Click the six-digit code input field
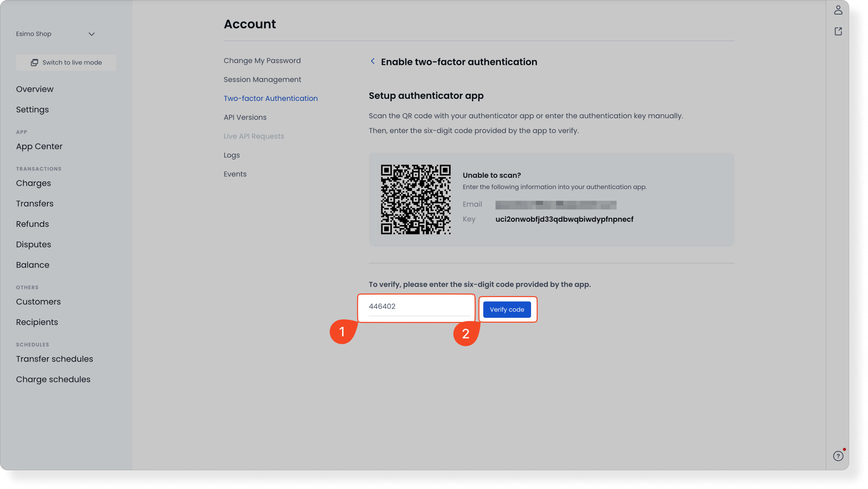 click(x=416, y=306)
